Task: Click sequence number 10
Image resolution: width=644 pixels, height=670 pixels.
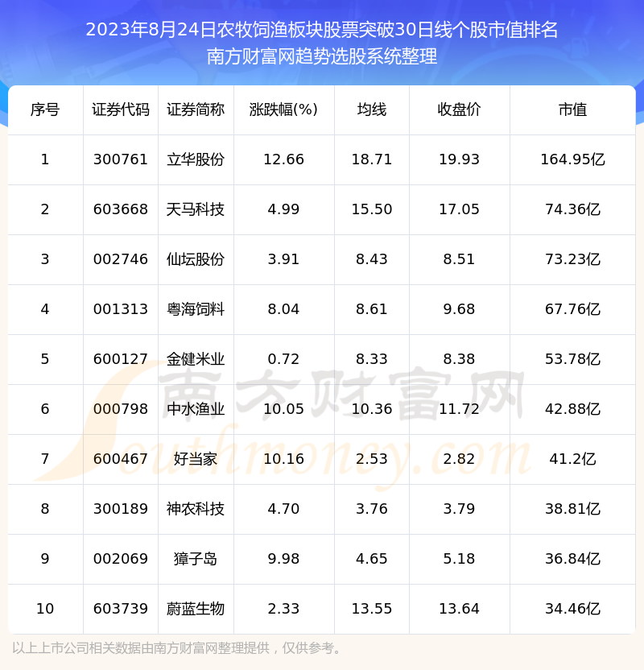Action: pyautogui.click(x=45, y=609)
